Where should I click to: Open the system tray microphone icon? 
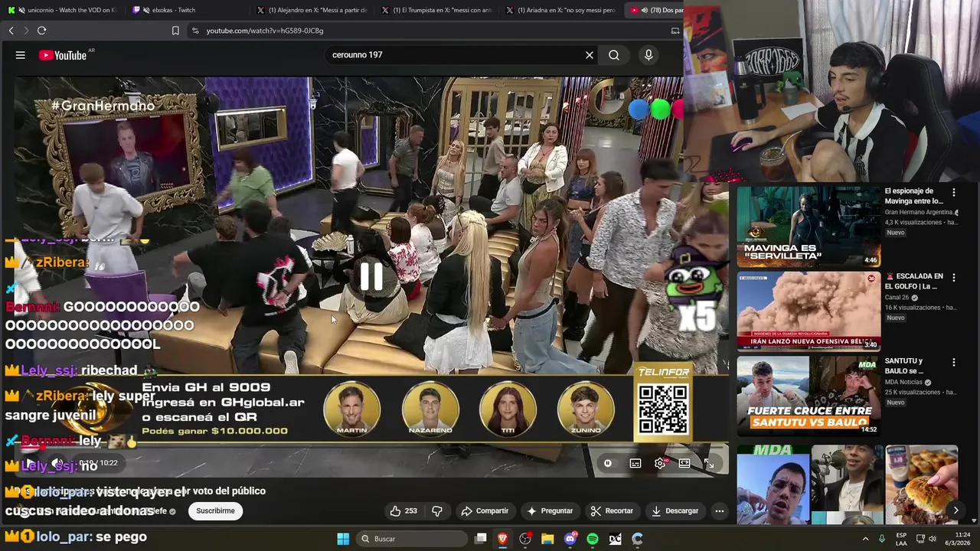pos(882,539)
